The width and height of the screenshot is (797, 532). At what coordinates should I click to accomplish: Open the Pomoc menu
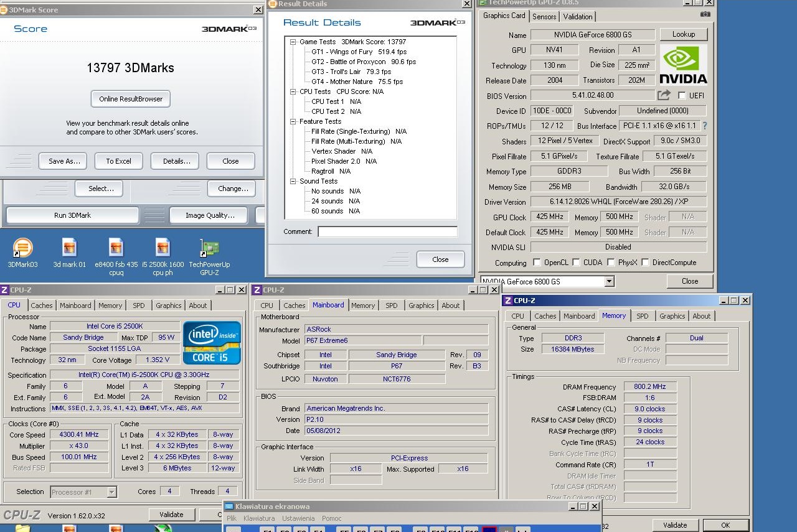[331, 518]
